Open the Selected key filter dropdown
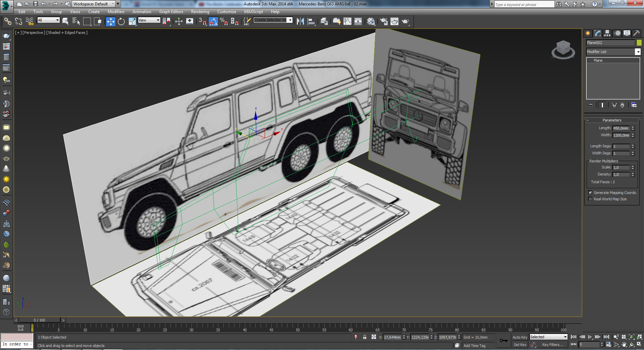The width and height of the screenshot is (644, 350). [548, 337]
